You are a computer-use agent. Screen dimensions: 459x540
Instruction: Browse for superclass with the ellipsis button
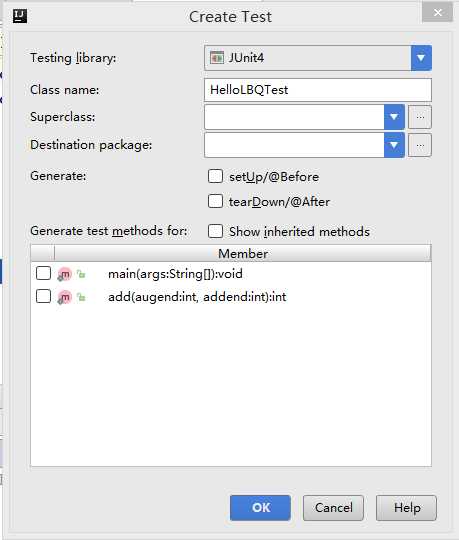point(420,117)
